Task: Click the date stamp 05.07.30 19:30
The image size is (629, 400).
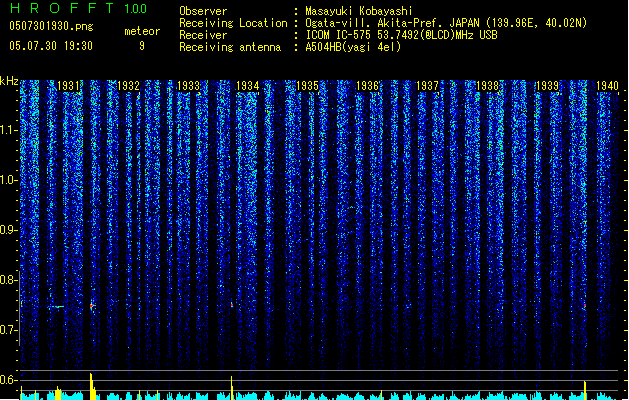Action: click(51, 46)
